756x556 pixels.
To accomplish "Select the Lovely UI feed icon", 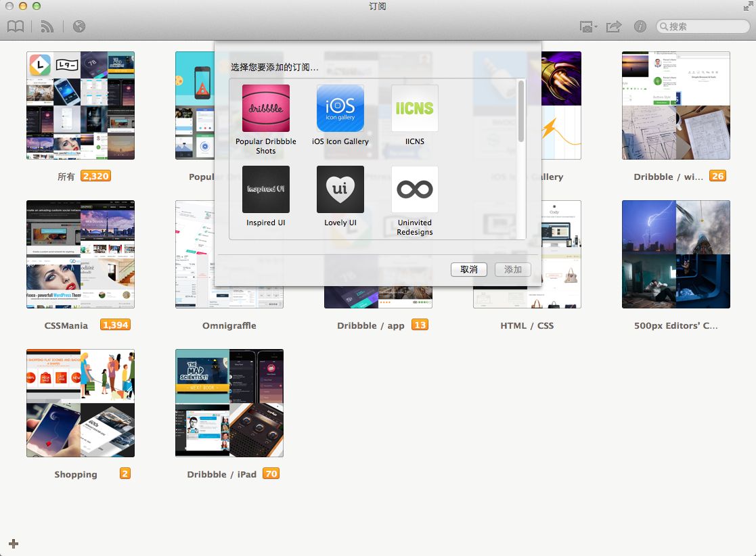I will [x=340, y=189].
